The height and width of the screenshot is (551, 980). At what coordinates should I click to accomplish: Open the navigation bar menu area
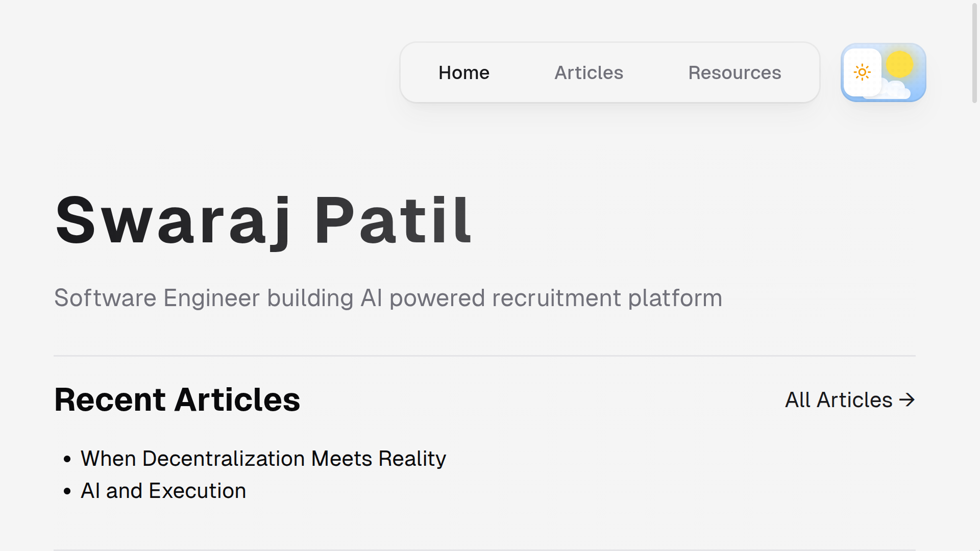[609, 72]
